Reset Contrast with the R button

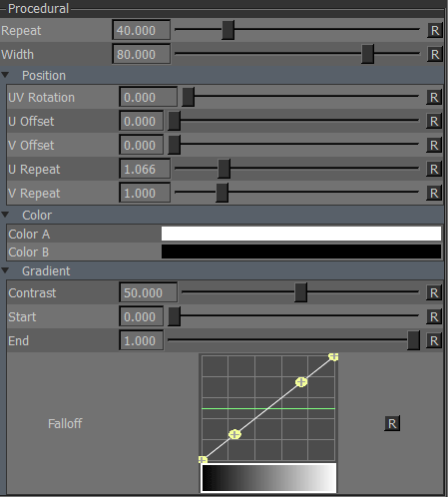[434, 293]
